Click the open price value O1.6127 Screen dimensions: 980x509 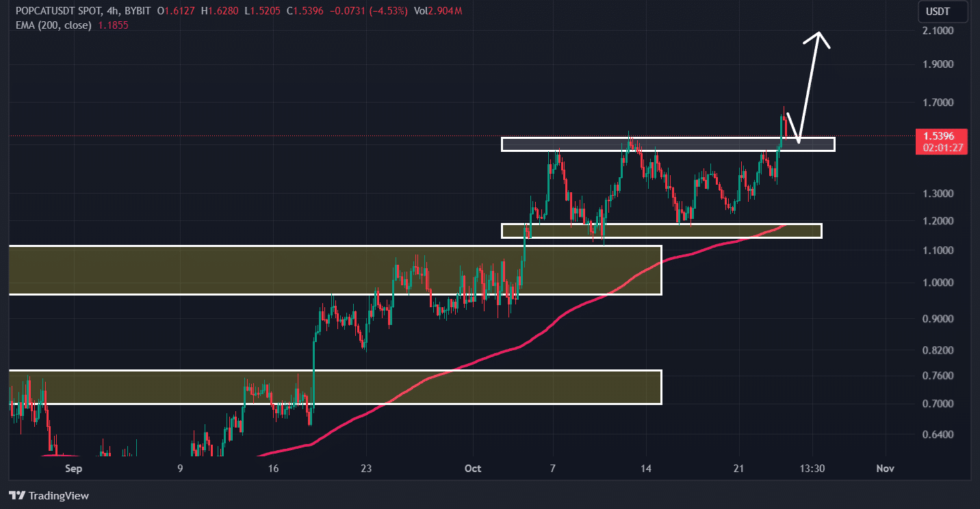click(x=176, y=12)
